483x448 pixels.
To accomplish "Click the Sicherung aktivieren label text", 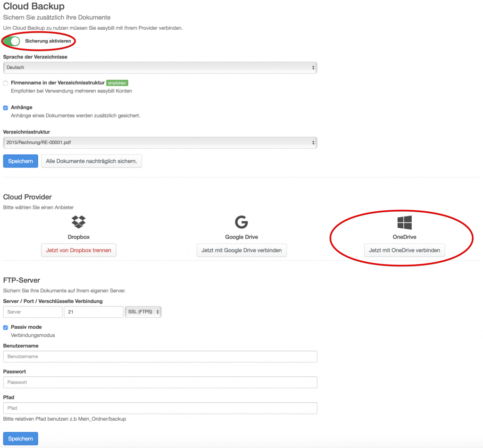I will click(48, 41).
